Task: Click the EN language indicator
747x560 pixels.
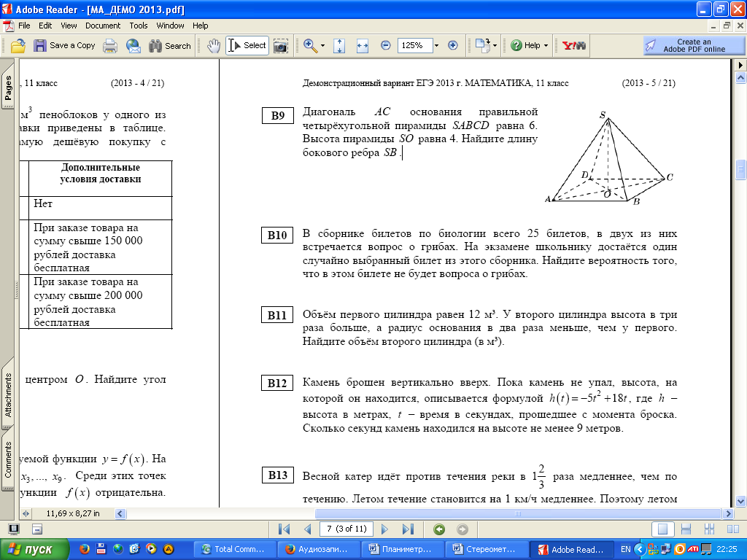Action: coord(625,550)
